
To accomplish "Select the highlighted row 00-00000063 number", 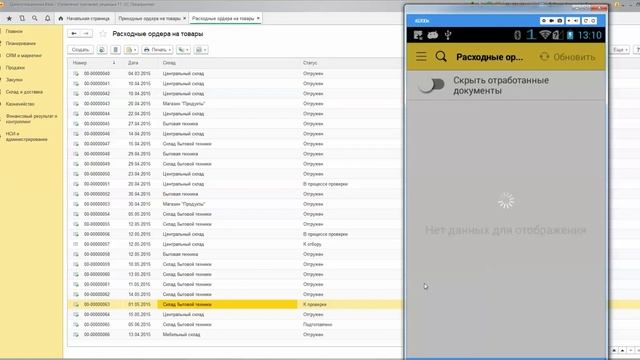I will click(x=97, y=304).
